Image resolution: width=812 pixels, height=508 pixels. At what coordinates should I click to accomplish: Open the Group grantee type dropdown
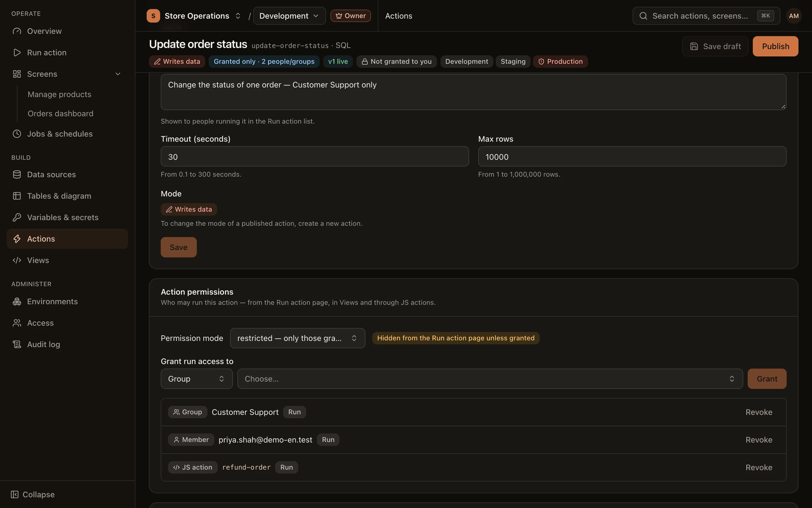click(197, 379)
